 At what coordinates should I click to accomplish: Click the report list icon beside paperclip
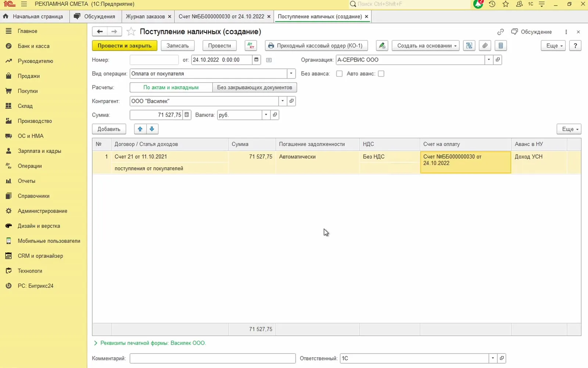click(501, 46)
